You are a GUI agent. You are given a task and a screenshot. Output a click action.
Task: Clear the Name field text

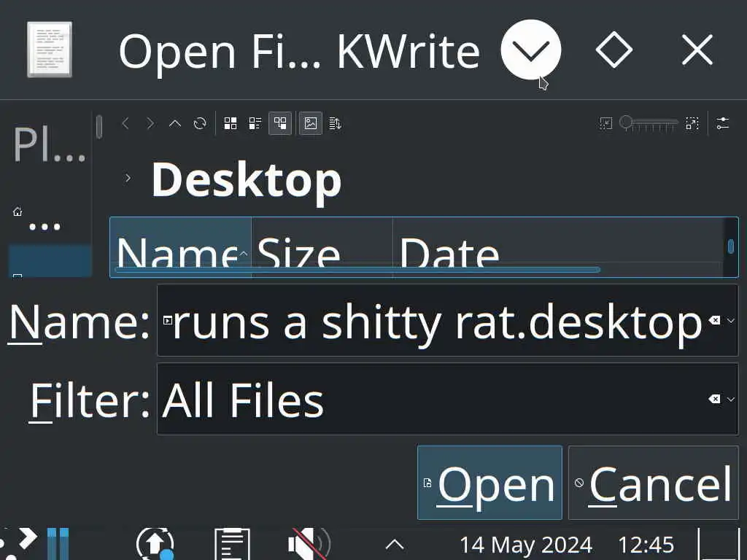[x=715, y=321]
